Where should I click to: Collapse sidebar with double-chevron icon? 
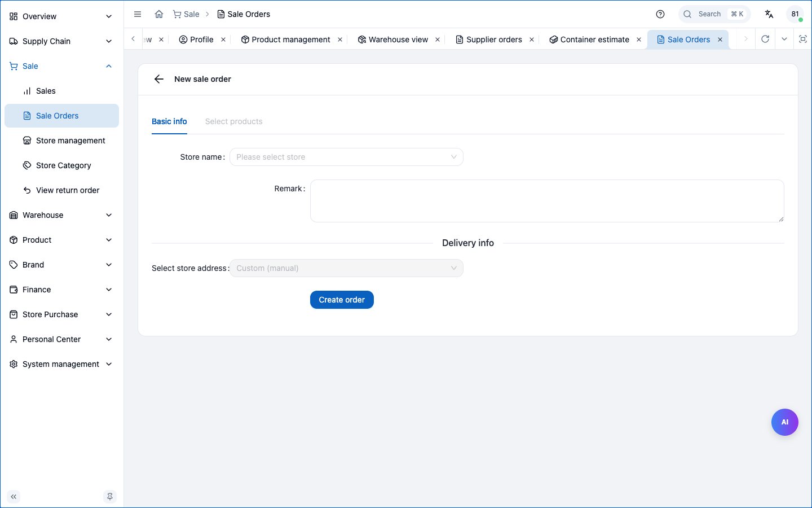14,497
